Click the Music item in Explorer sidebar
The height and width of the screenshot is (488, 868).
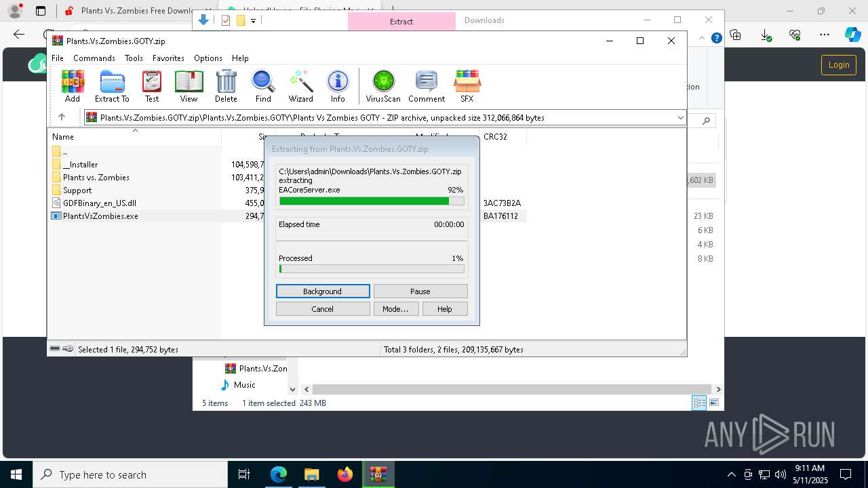pos(245,385)
